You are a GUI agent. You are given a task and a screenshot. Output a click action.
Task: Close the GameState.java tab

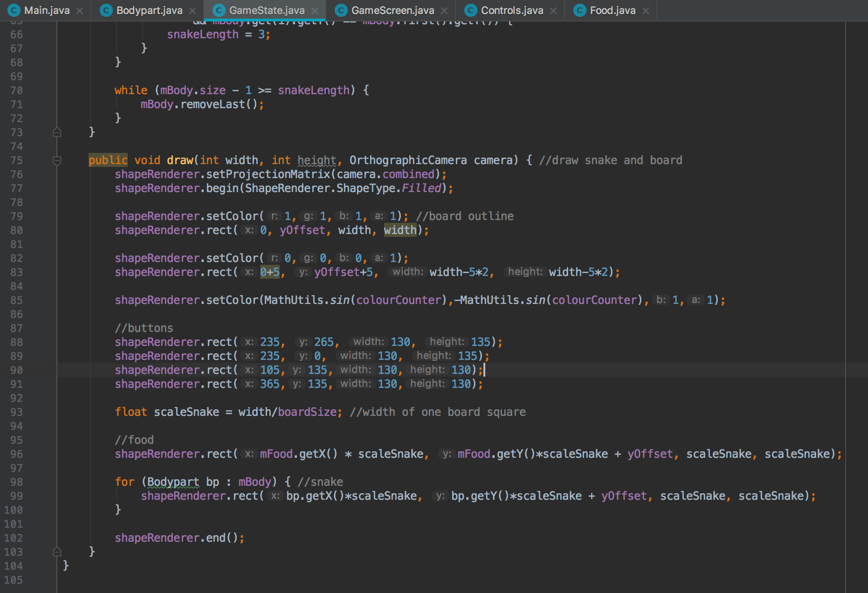pyautogui.click(x=315, y=9)
